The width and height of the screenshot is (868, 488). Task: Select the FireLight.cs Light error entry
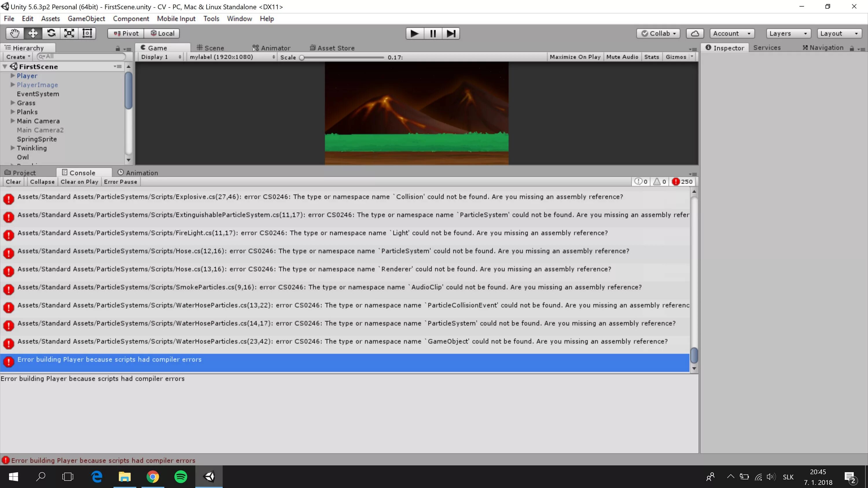point(345,236)
